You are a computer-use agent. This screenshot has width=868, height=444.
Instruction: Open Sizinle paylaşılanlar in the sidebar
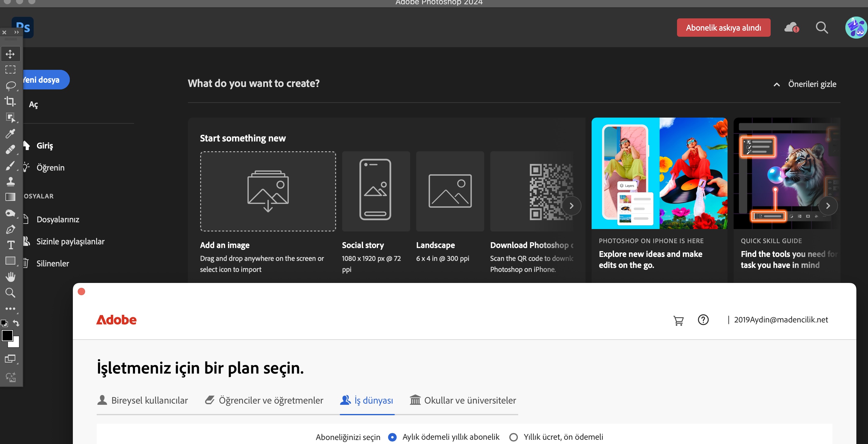point(70,241)
